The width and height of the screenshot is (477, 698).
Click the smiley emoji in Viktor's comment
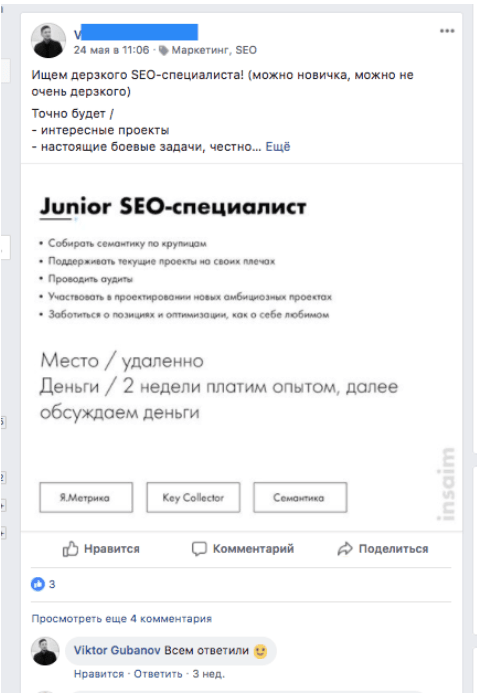point(260,651)
